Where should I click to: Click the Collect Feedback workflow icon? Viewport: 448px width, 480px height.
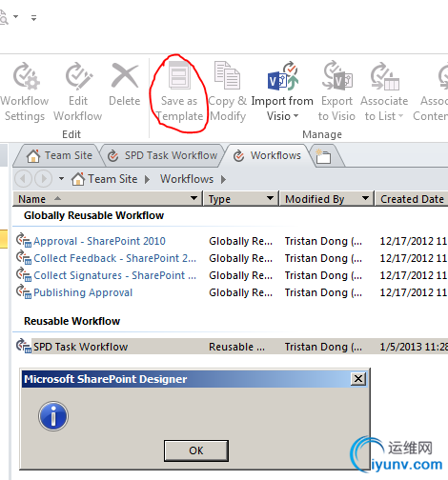(24, 257)
